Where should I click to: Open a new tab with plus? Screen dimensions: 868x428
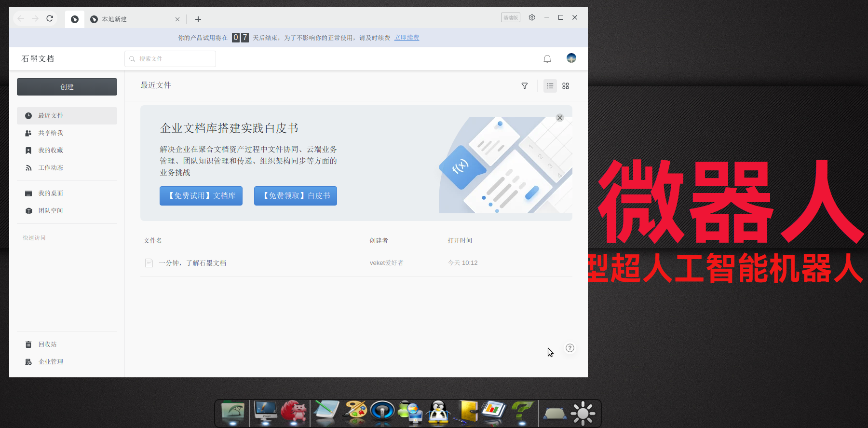pyautogui.click(x=198, y=19)
